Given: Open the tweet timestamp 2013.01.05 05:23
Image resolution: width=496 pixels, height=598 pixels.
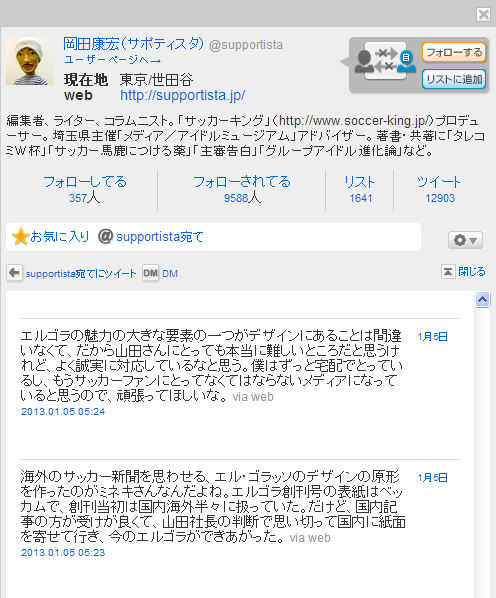Looking at the screenshot, I should tap(63, 553).
